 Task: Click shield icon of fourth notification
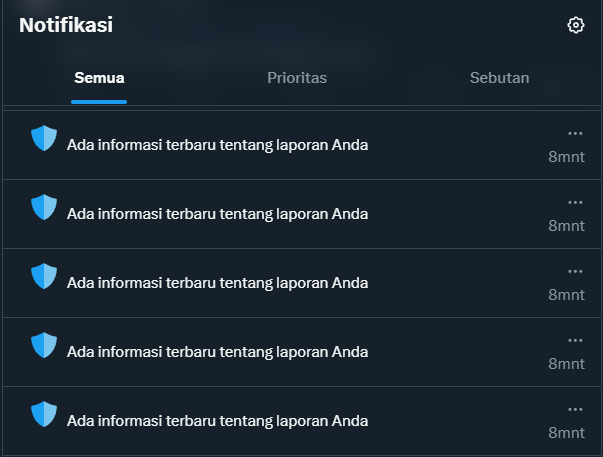click(x=44, y=345)
